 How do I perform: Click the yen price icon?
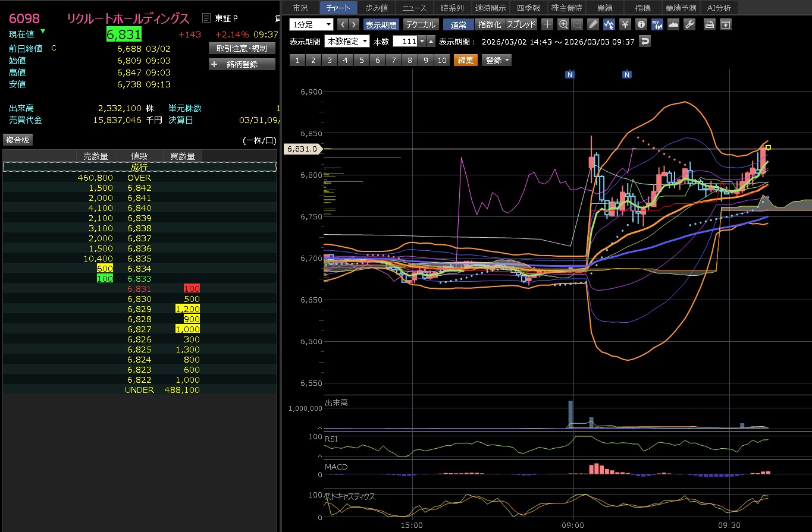point(625,24)
